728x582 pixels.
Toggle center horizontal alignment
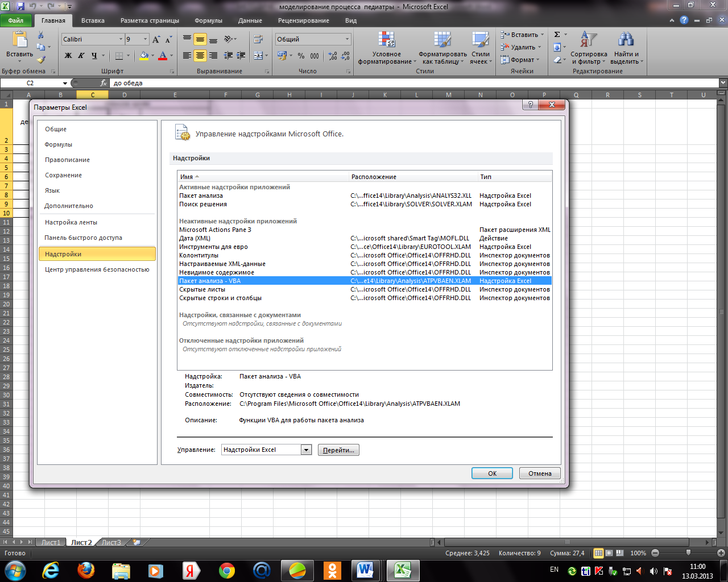pos(200,56)
